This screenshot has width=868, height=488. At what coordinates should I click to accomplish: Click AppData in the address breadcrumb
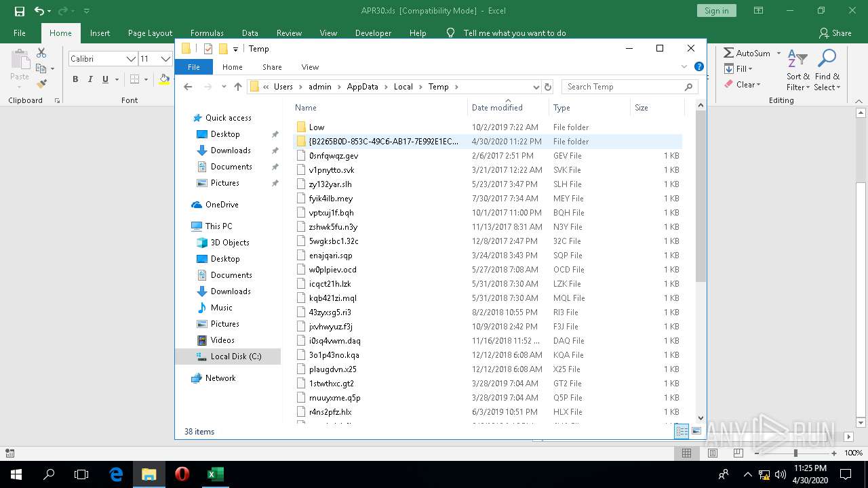point(362,87)
